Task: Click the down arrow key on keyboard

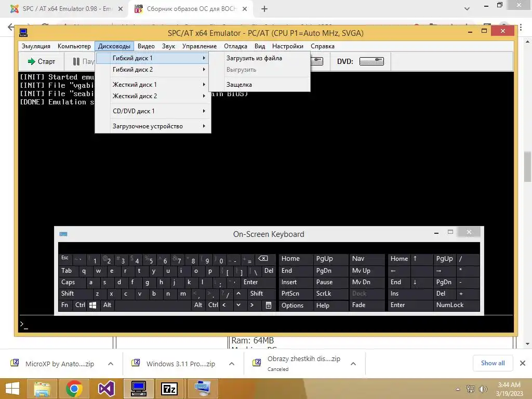Action: click(238, 305)
